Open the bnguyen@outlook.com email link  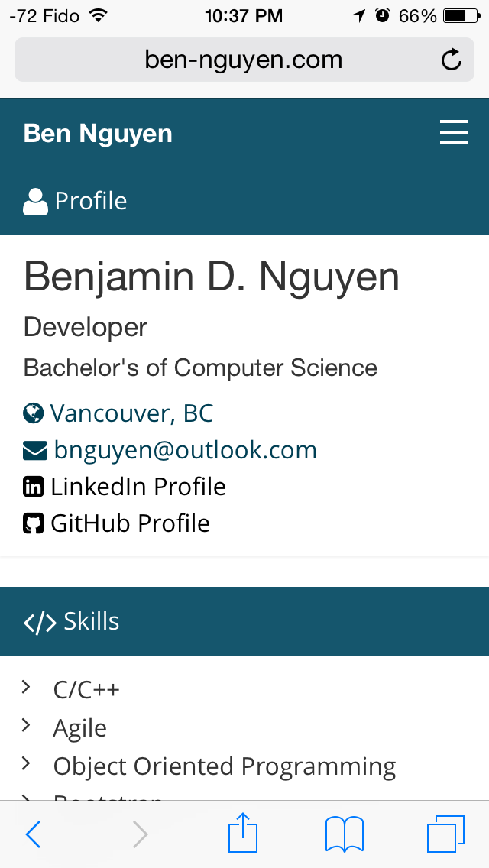click(186, 450)
